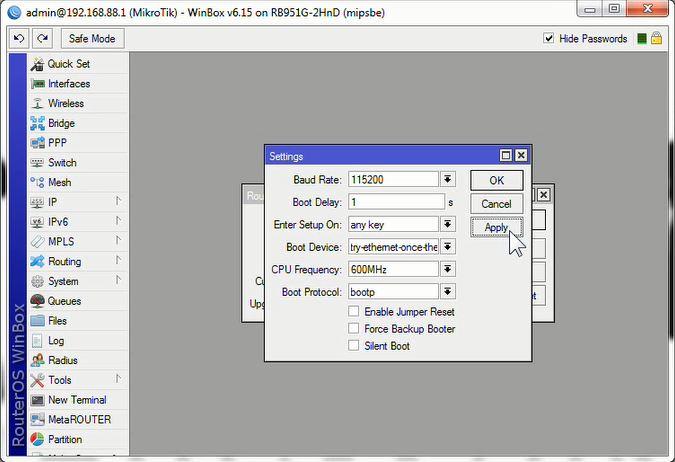The width and height of the screenshot is (675, 462).
Task: Expand the IPv6 submenu arrow
Action: pyautogui.click(x=118, y=221)
